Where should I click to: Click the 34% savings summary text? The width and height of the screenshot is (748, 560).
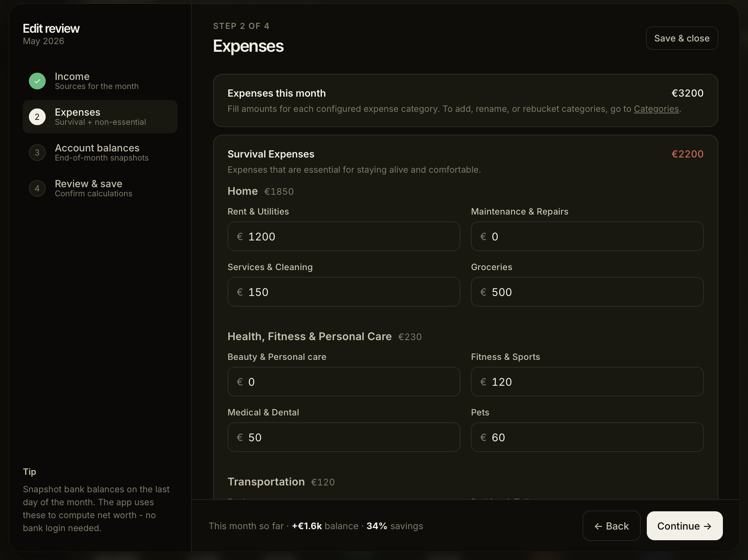coord(395,526)
